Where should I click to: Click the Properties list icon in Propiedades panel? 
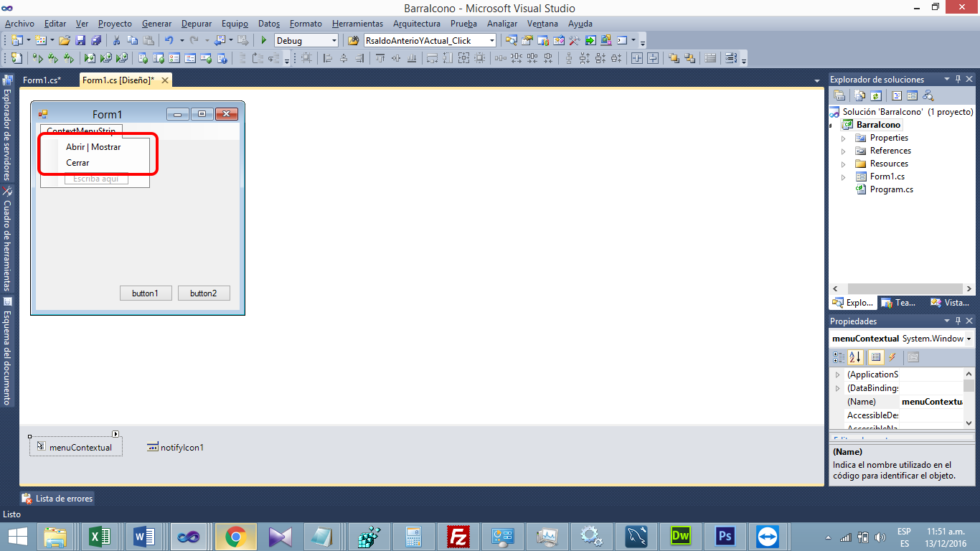875,357
